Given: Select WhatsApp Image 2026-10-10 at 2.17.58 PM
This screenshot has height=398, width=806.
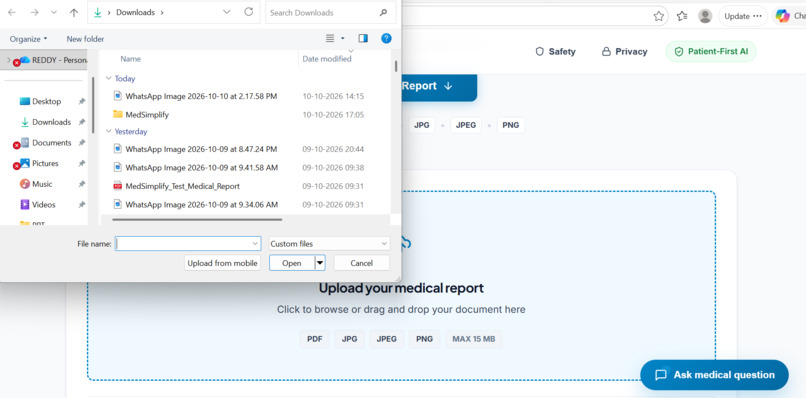Looking at the screenshot, I should (201, 96).
